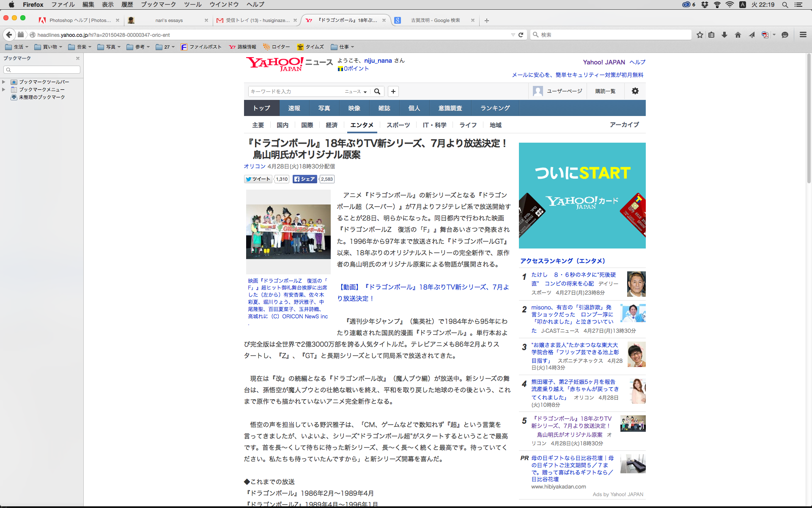Image resolution: width=812 pixels, height=508 pixels.
Task: Click the article photo thumbnail
Action: 288,232
